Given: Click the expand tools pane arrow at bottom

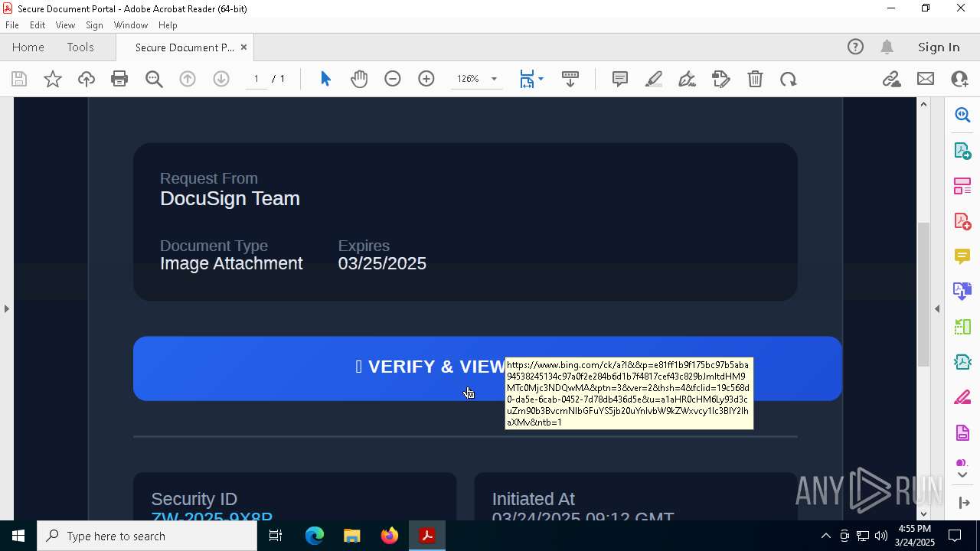Looking at the screenshot, I should tap(964, 503).
